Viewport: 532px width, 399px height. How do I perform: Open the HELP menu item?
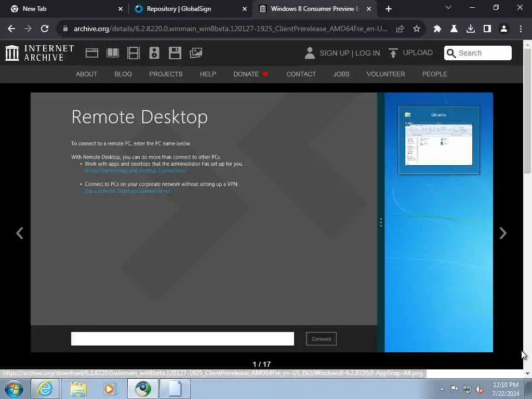(x=208, y=74)
